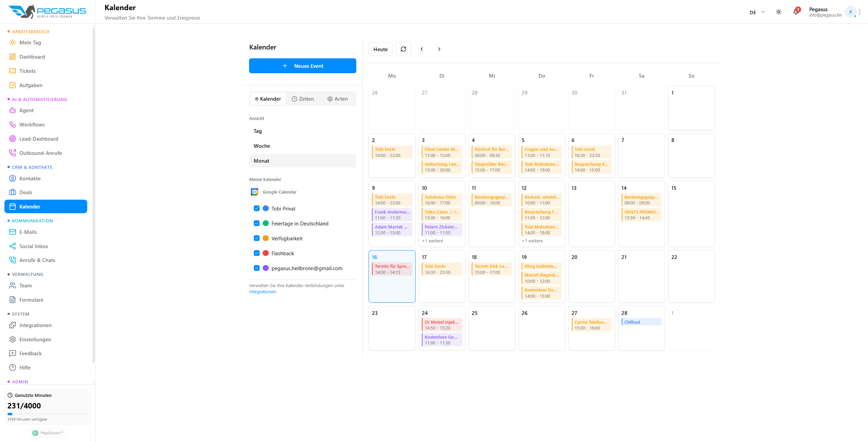Click the calendar refresh icon
This screenshot has height=442, width=868.
click(x=403, y=49)
